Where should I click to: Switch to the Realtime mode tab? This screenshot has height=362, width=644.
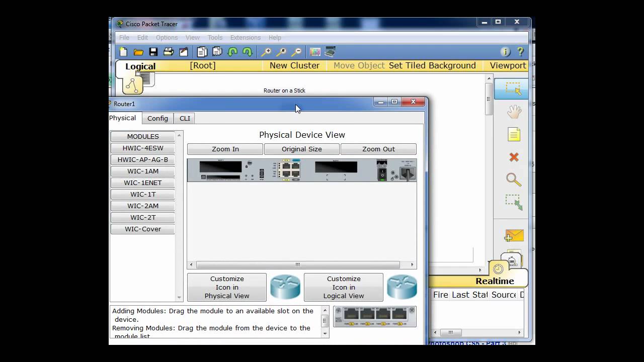[x=495, y=281]
